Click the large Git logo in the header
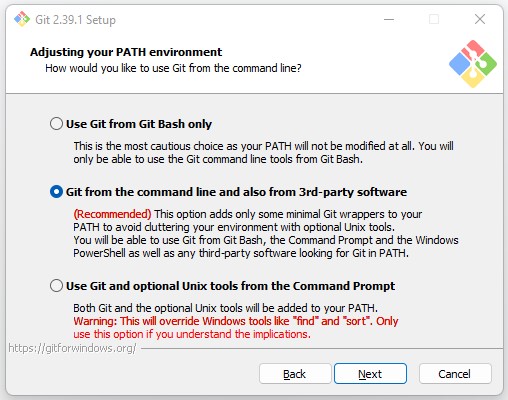 coord(473,64)
